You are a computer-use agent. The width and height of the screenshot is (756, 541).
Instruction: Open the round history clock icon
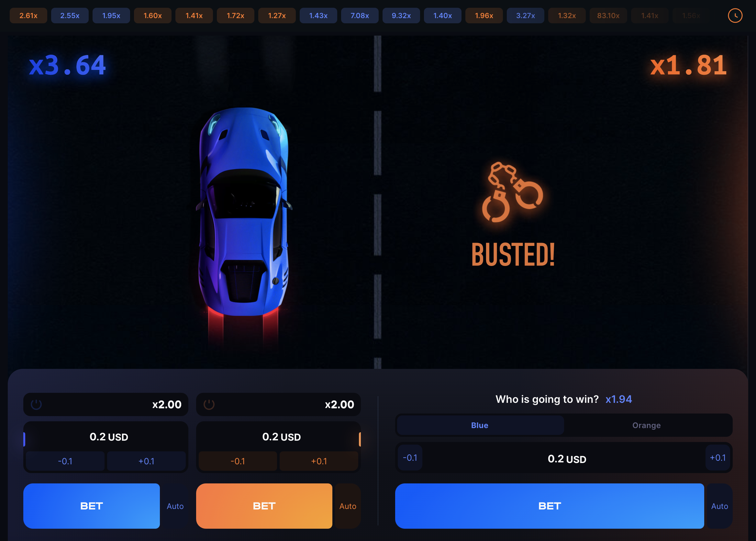[x=735, y=16]
